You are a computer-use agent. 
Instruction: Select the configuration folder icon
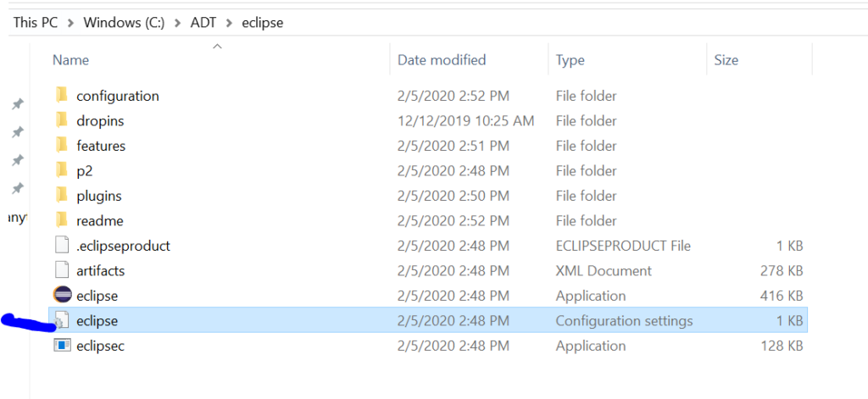(62, 95)
